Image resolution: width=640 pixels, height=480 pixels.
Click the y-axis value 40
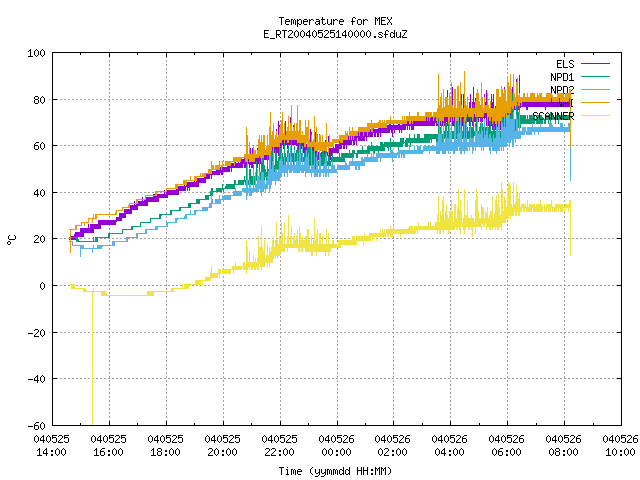40,193
